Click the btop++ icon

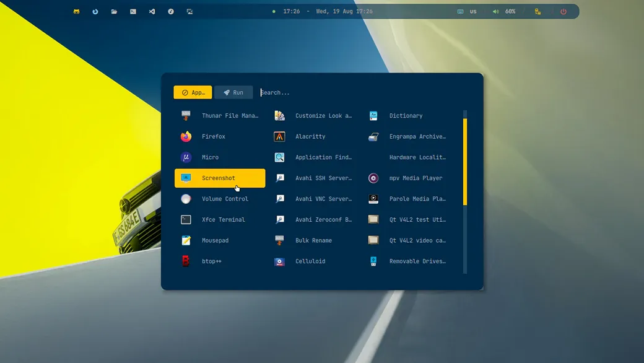(186, 261)
